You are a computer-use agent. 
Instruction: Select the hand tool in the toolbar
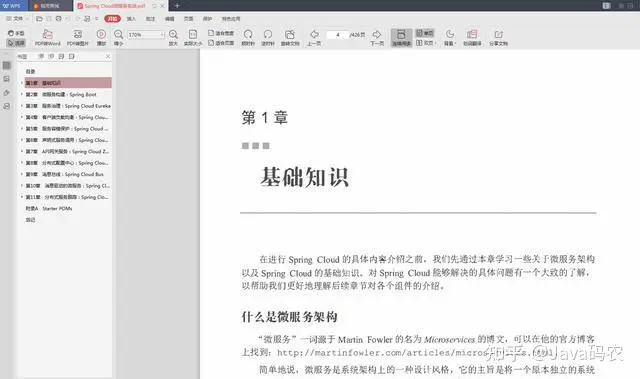click(16, 33)
